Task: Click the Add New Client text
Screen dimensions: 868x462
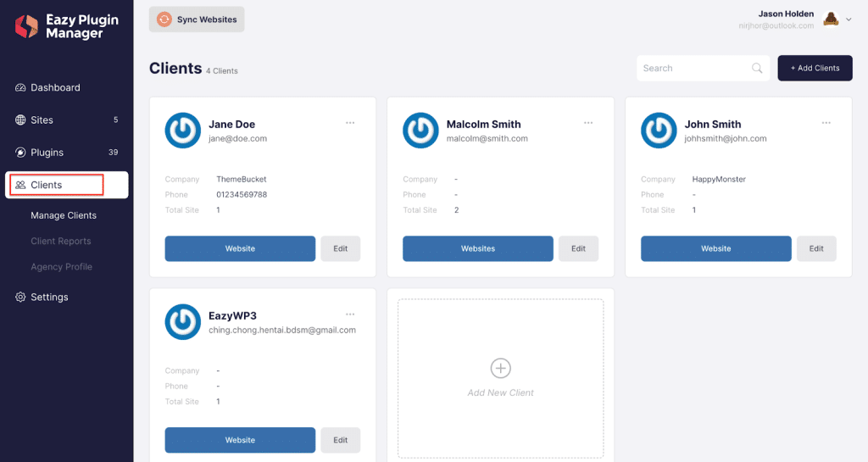Action: pos(500,392)
